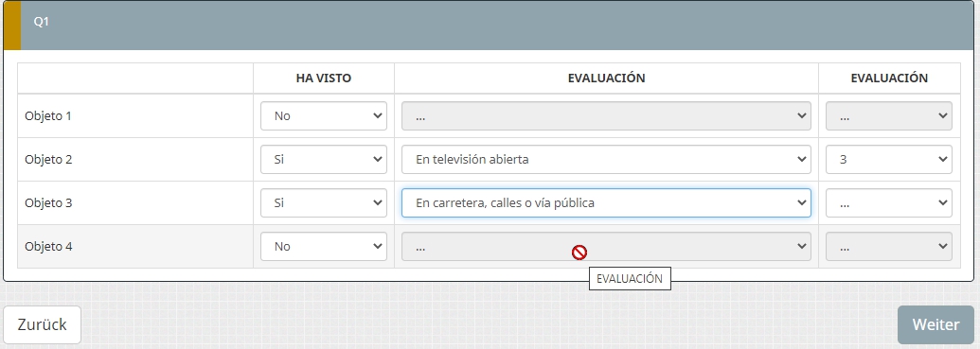Click the HA VISTO column header

pyautogui.click(x=324, y=79)
